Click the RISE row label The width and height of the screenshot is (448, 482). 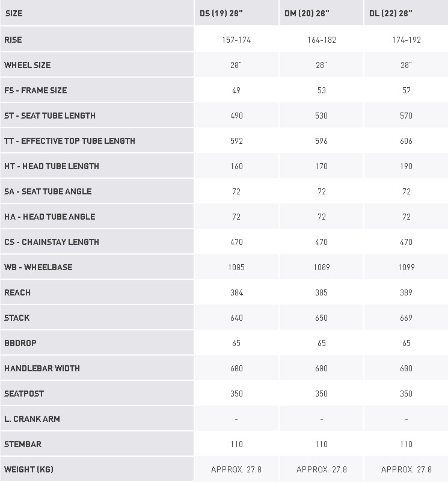point(13,40)
